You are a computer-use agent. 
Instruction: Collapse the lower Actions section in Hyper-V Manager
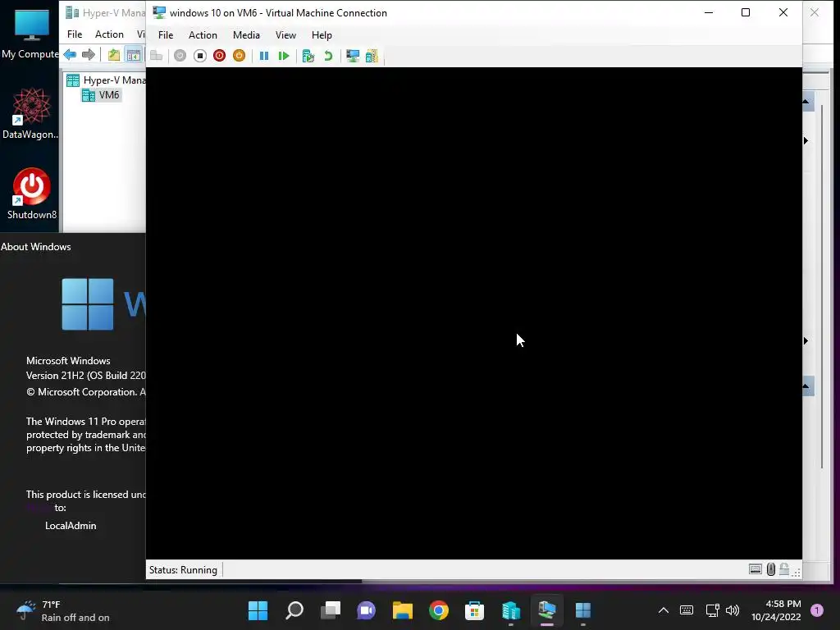pyautogui.click(x=806, y=386)
